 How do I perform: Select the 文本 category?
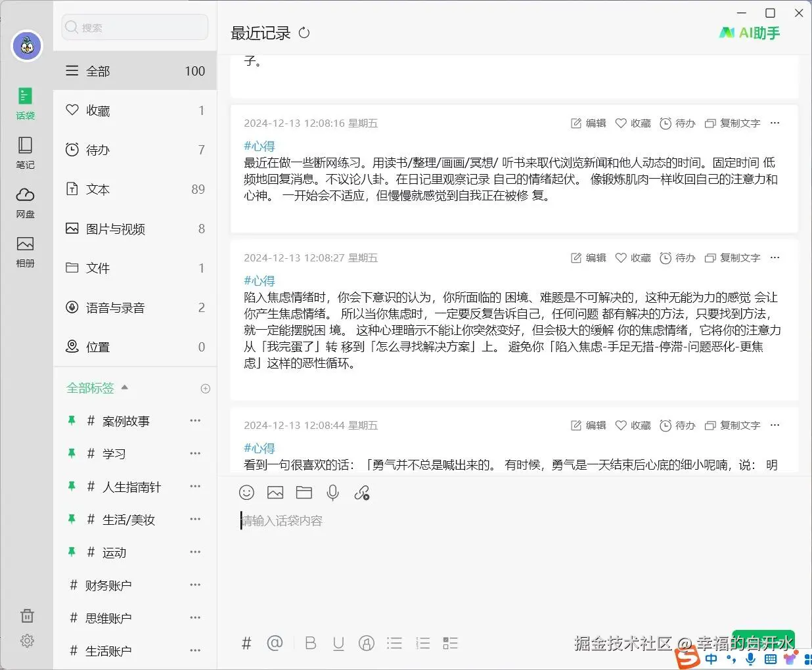tap(135, 189)
